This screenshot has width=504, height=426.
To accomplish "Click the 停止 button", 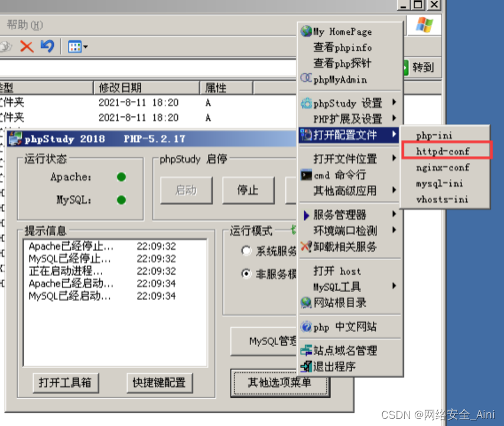I will (248, 190).
